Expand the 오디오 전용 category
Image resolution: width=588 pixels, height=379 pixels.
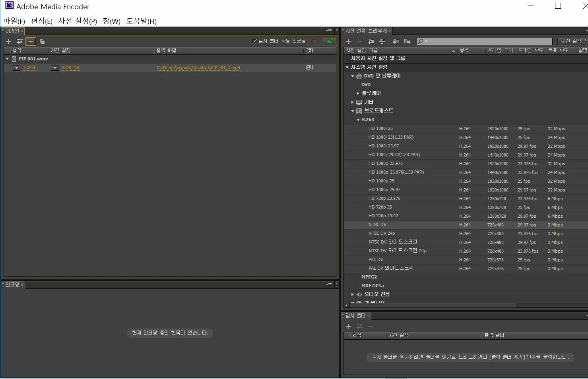(x=352, y=294)
